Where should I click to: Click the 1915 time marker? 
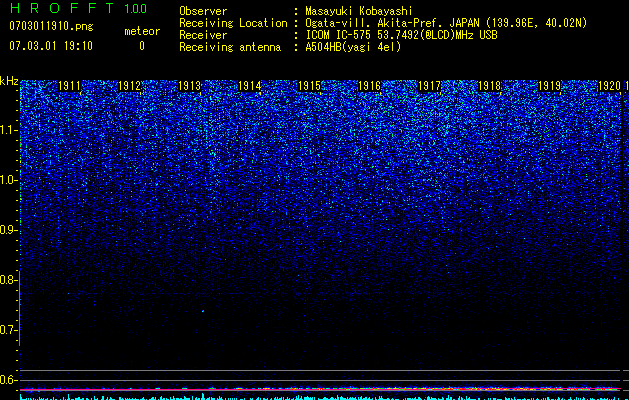click(309, 86)
